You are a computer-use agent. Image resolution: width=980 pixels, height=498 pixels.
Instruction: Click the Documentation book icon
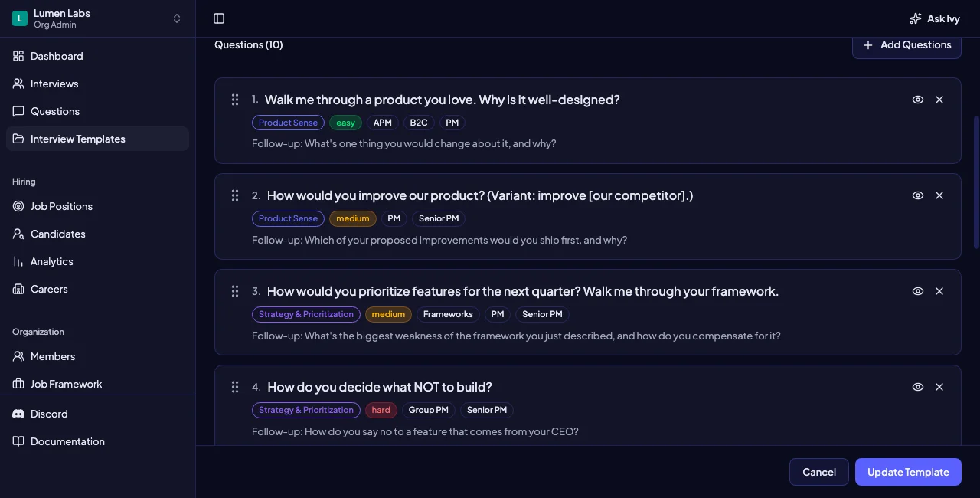tap(18, 441)
